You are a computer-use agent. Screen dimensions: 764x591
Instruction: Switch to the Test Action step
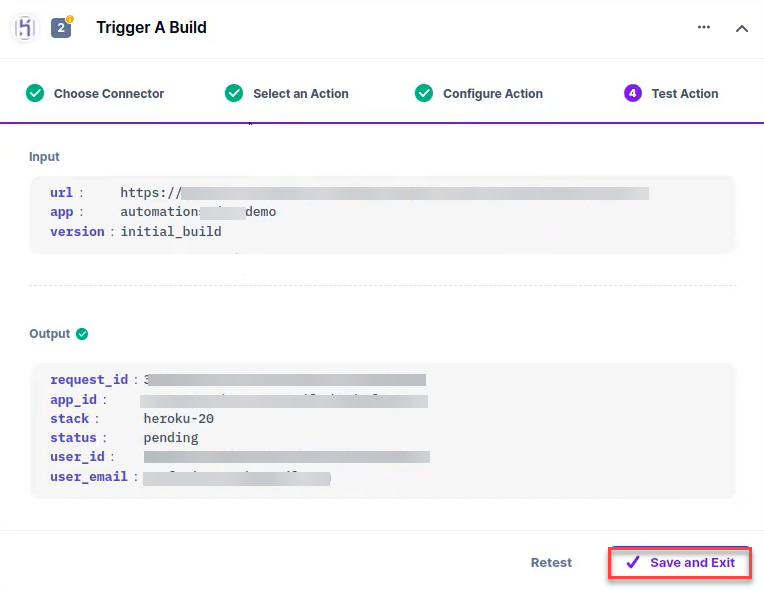pos(685,94)
